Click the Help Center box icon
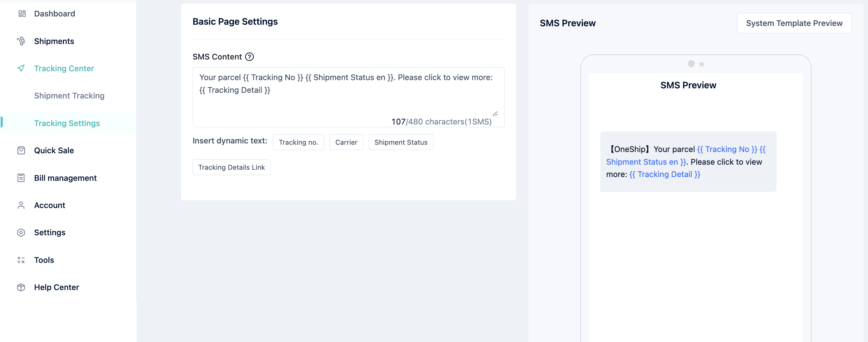This screenshot has height=342, width=868. (21, 287)
